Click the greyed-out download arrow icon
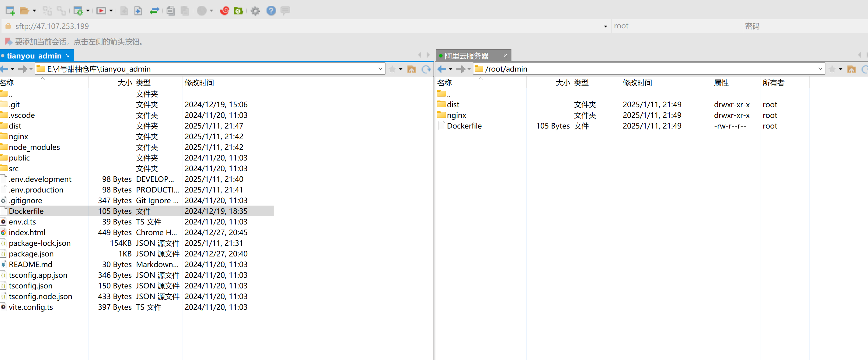868x360 pixels. (124, 11)
